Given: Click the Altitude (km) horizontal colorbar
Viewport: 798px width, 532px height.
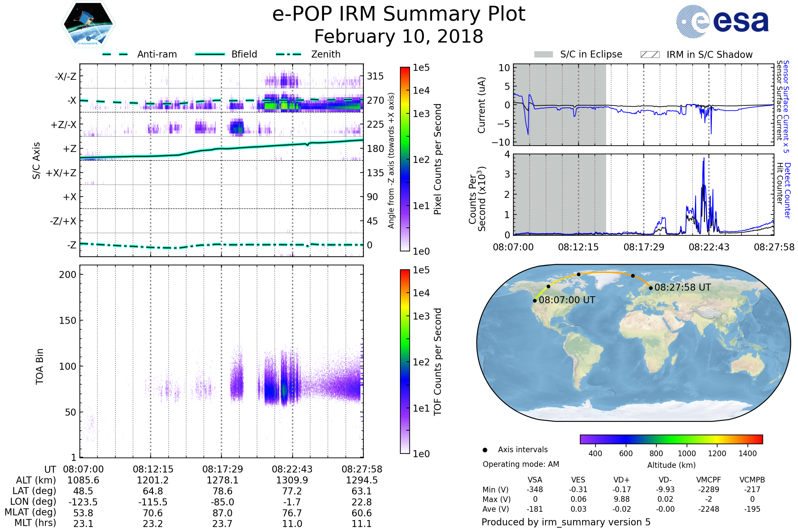Looking at the screenshot, I should [671, 439].
